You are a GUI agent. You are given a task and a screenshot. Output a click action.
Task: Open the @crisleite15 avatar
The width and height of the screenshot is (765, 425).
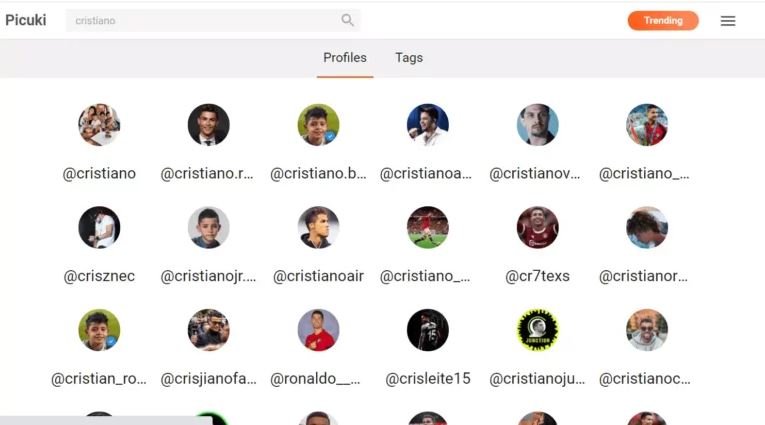[428, 330]
